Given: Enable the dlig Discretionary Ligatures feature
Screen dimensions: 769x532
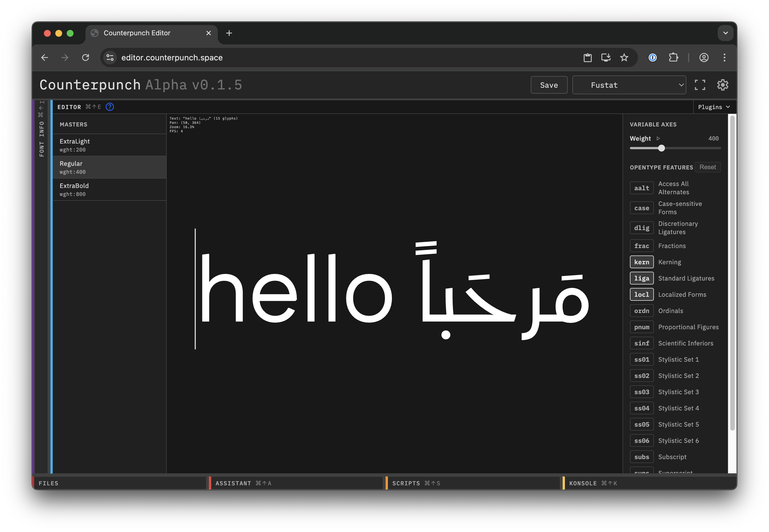Looking at the screenshot, I should point(642,228).
